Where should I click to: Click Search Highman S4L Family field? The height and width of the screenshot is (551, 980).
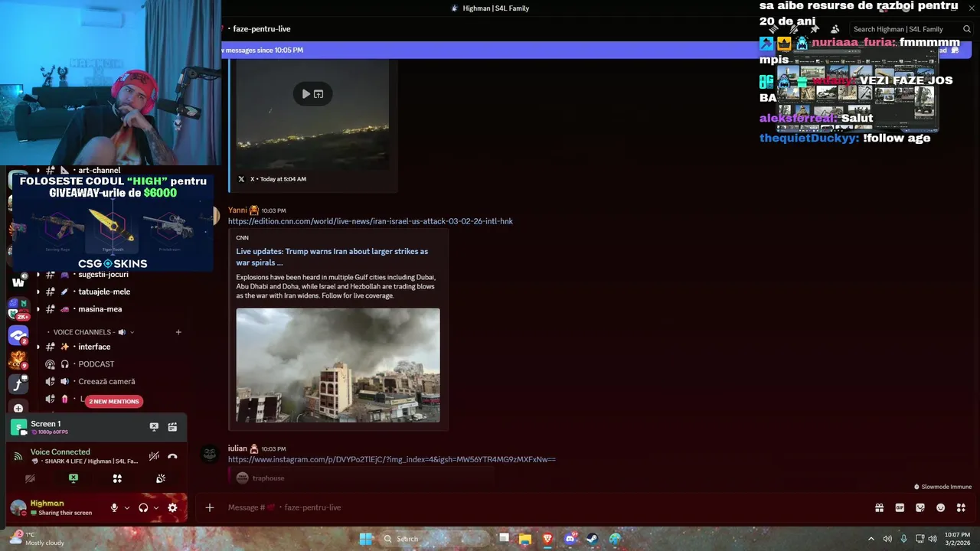(x=911, y=29)
